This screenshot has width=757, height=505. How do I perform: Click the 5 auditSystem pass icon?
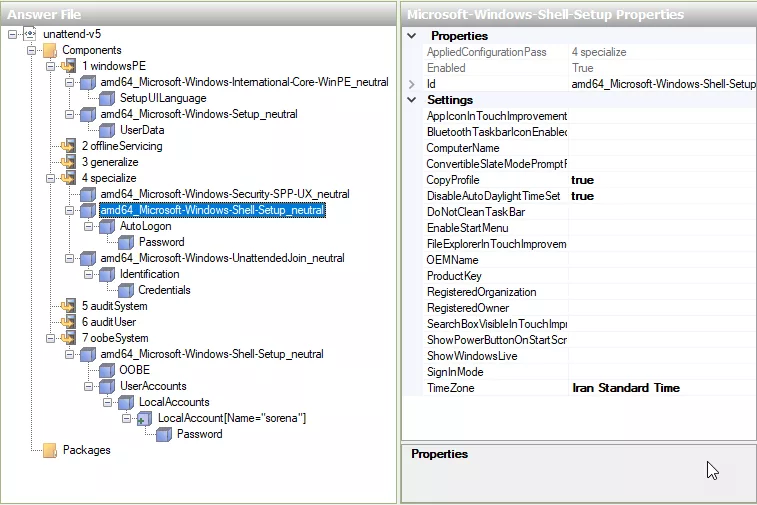tap(69, 306)
